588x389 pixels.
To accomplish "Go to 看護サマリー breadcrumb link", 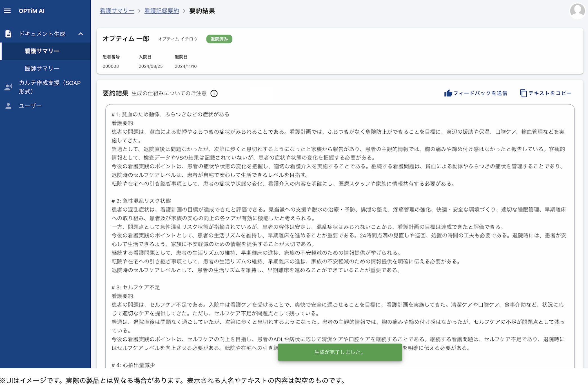I will click(x=117, y=11).
